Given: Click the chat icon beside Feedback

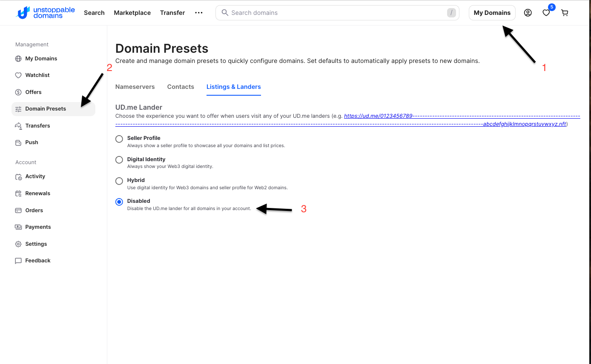Looking at the screenshot, I should pos(18,261).
